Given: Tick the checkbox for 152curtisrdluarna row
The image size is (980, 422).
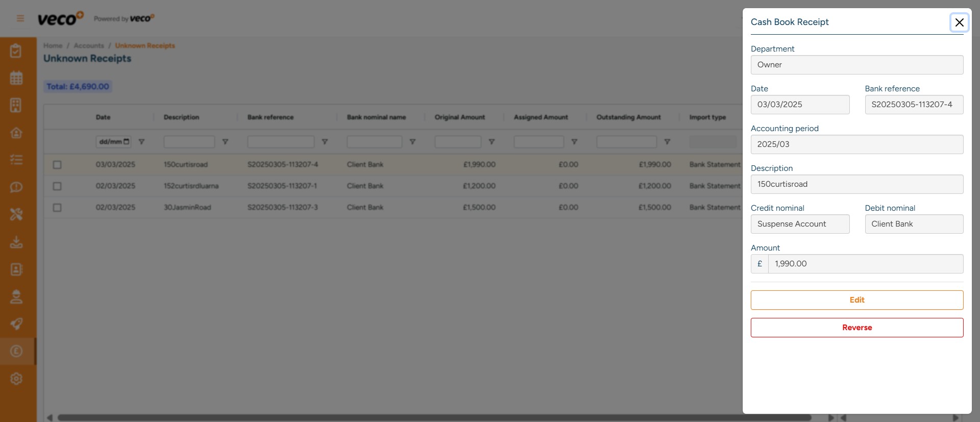Looking at the screenshot, I should [57, 186].
